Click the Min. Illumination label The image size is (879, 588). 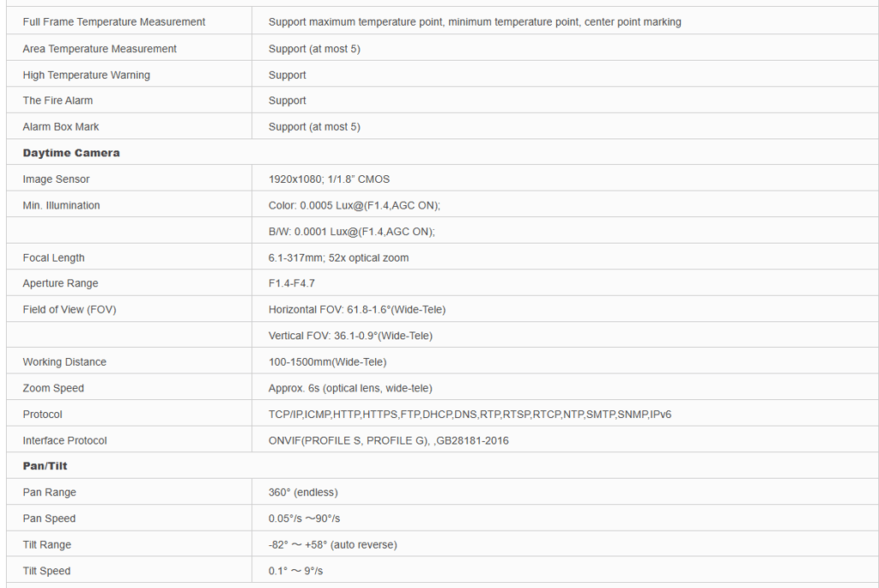coord(61,205)
